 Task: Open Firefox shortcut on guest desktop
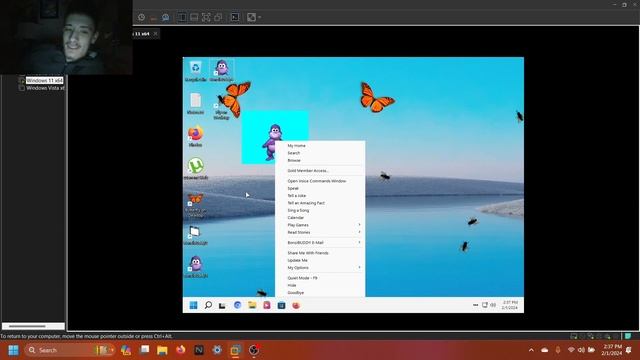(195, 136)
